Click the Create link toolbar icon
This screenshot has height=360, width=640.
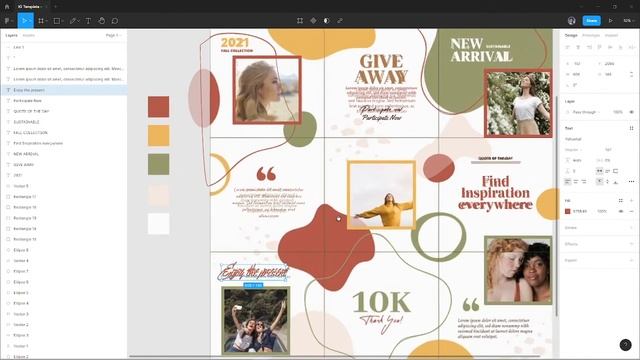pyautogui.click(x=340, y=20)
